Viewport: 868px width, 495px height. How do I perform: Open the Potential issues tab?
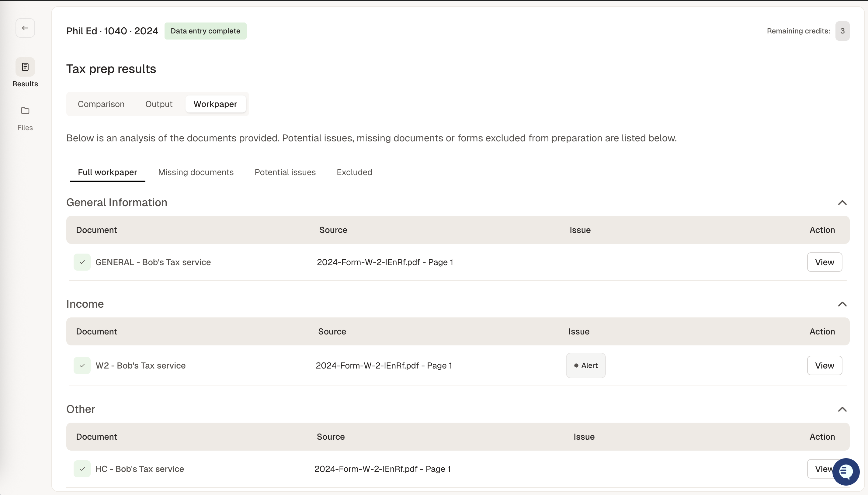[x=285, y=172]
